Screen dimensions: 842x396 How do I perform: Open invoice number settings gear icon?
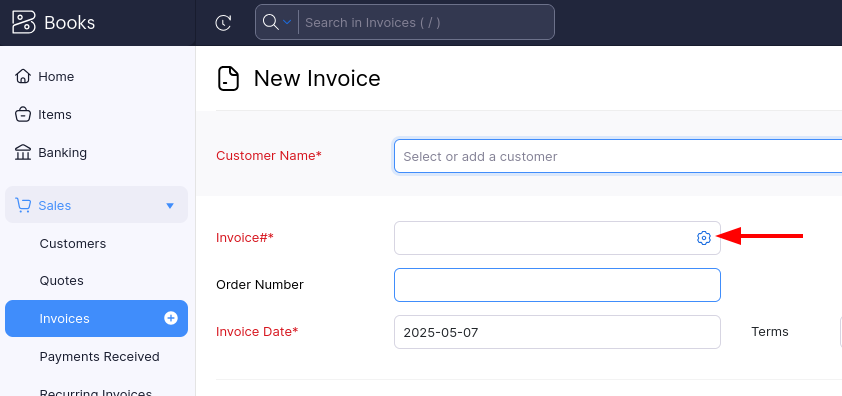pyautogui.click(x=703, y=237)
